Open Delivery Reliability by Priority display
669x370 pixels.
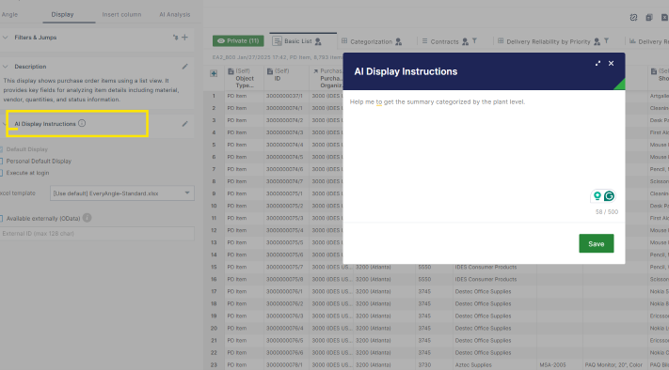click(548, 42)
